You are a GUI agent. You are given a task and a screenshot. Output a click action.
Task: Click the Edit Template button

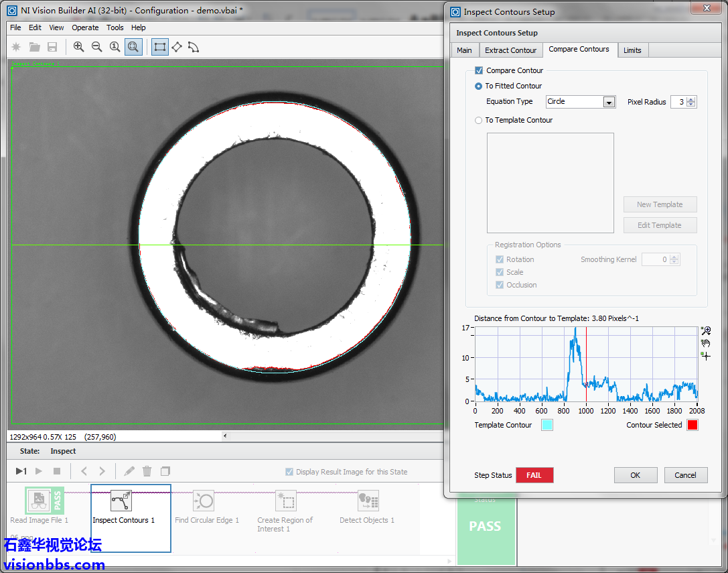tap(660, 225)
